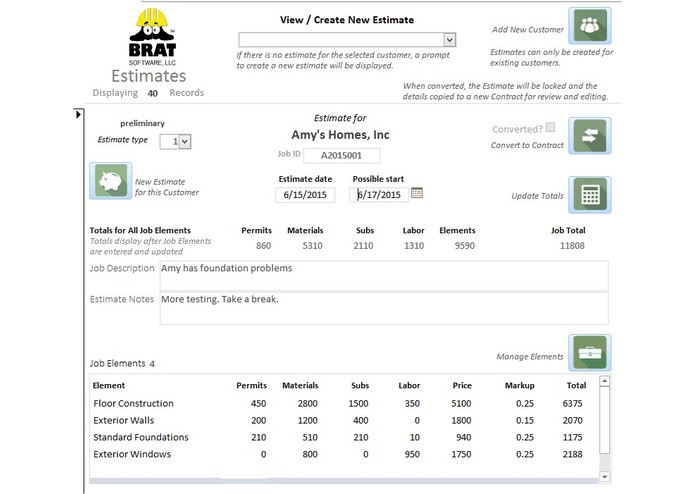Click the Estimate Notes text box

click(x=384, y=308)
